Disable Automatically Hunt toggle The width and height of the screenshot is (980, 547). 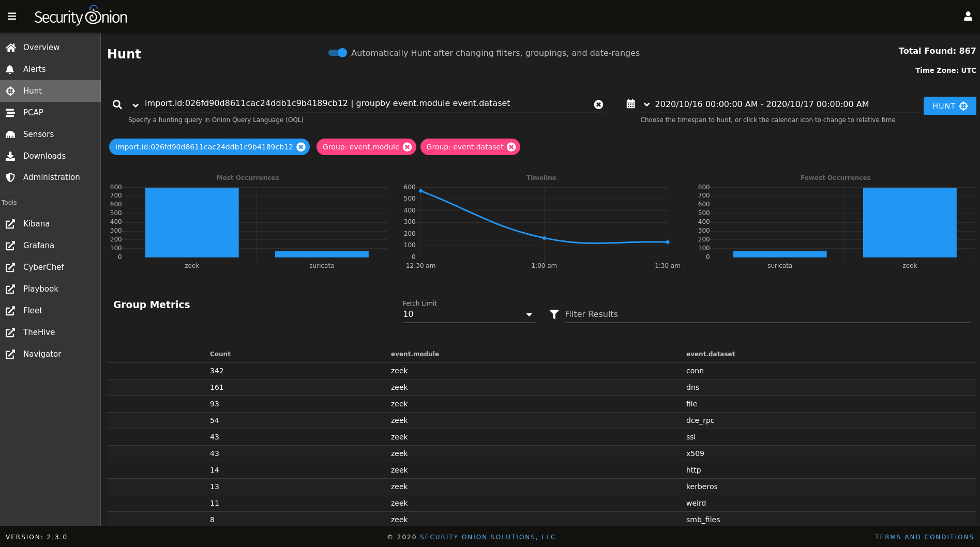coord(337,53)
